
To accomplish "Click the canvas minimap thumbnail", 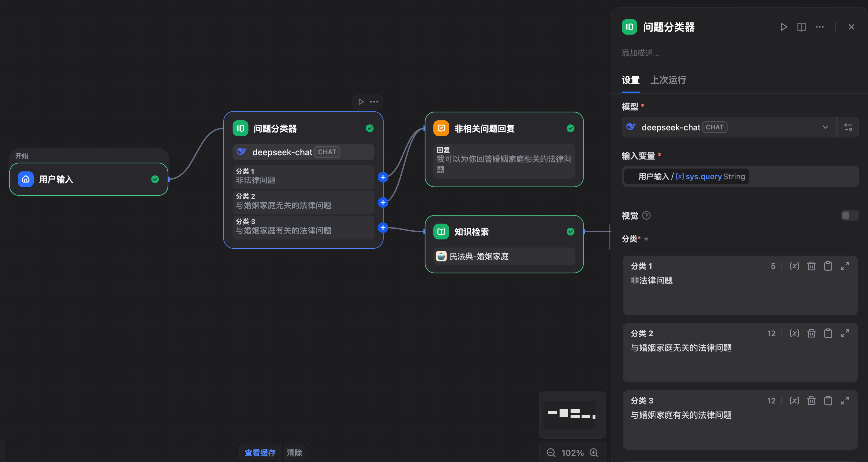I will [572, 414].
